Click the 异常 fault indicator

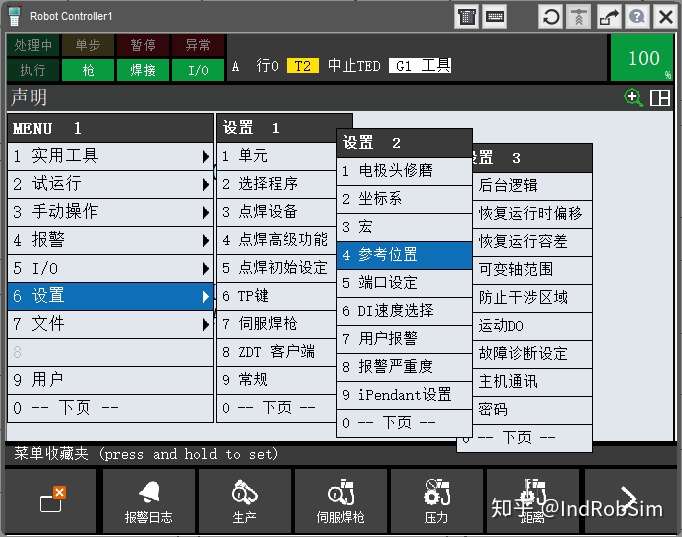(198, 45)
